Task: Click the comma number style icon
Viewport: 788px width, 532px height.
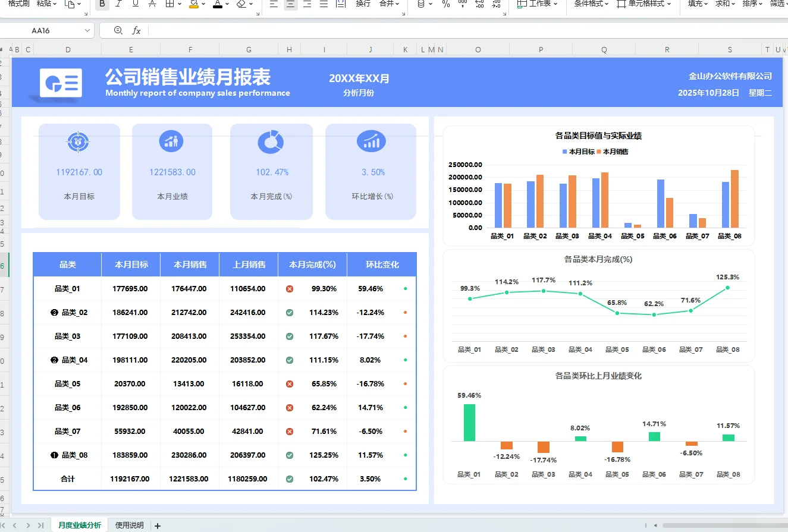Action: point(462,5)
